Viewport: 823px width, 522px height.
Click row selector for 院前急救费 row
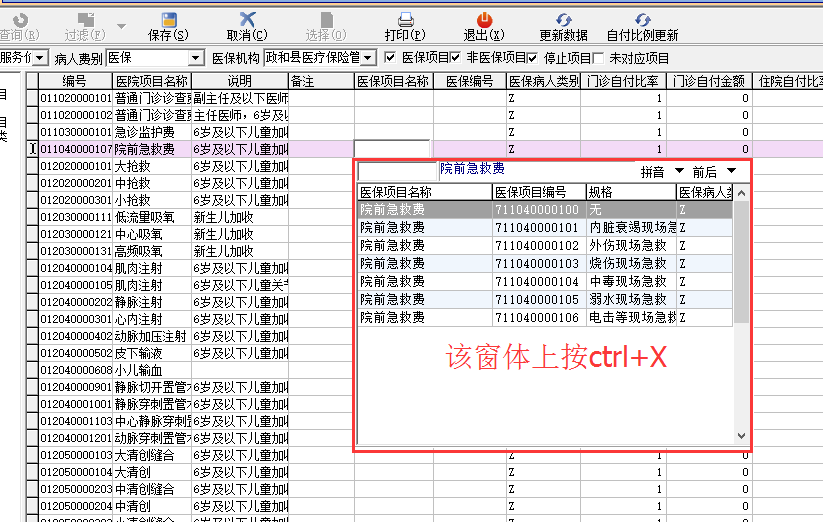(x=33, y=149)
